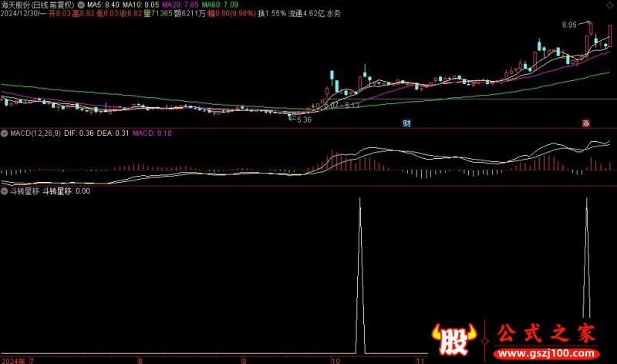The width and height of the screenshot is (617, 364).
Task: Click the 流通4.62亿 float value
Action: [306, 14]
